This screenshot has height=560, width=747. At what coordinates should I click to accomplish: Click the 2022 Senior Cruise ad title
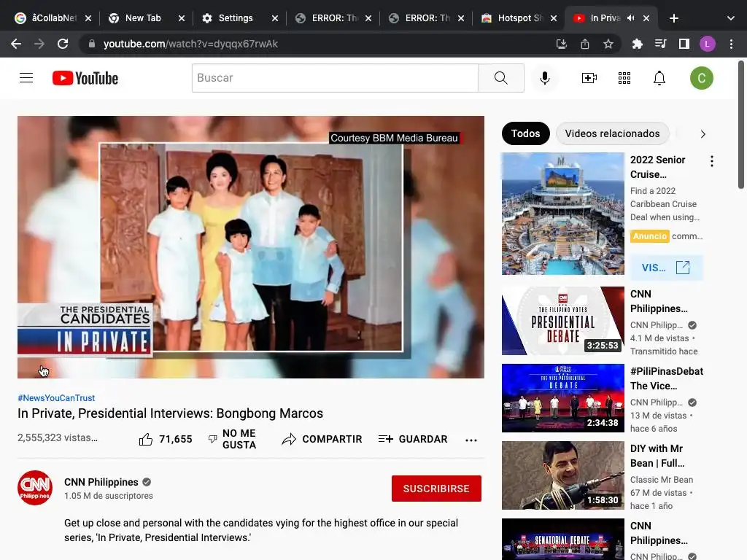click(657, 167)
